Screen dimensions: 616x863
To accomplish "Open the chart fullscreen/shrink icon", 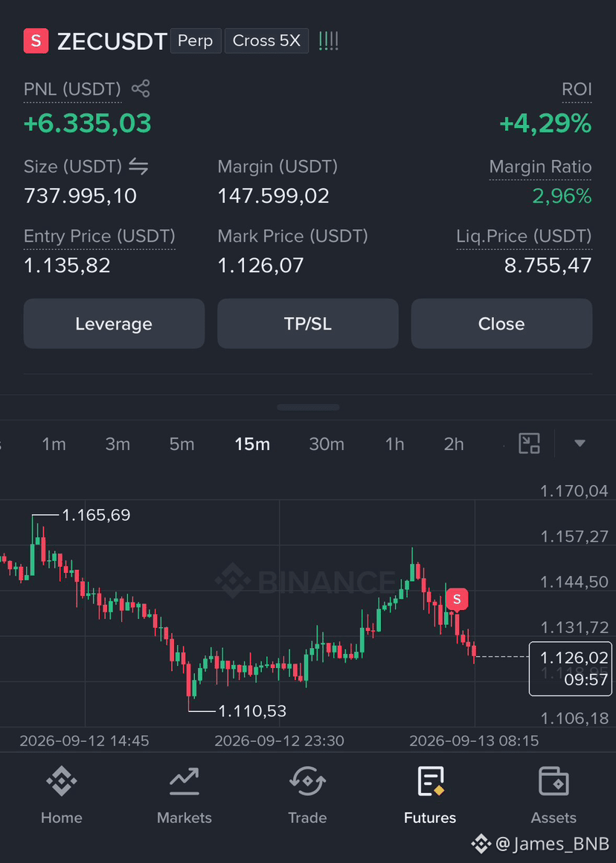I will click(x=529, y=443).
